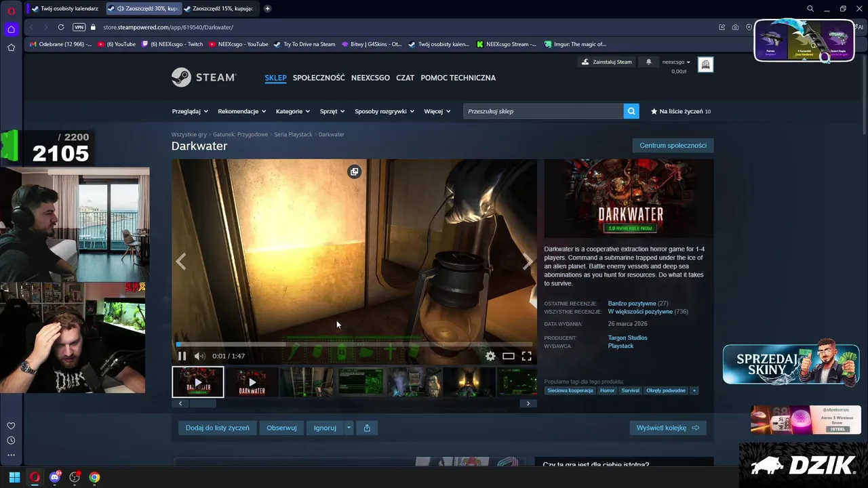Switch to Twój osobisty kalendarz browser tab
This screenshot has height=488, width=868.
click(x=64, y=8)
